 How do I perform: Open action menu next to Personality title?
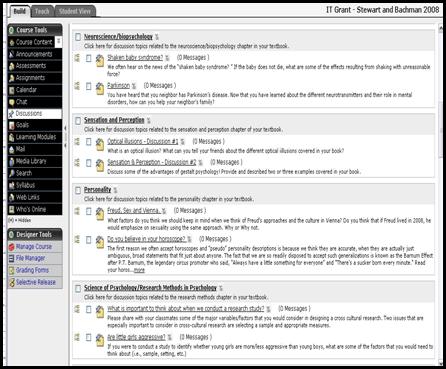pos(115,190)
